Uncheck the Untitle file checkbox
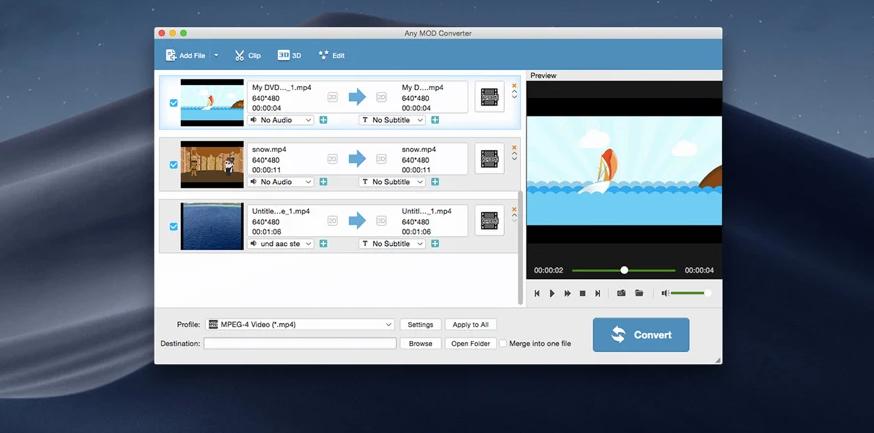 coord(173,226)
